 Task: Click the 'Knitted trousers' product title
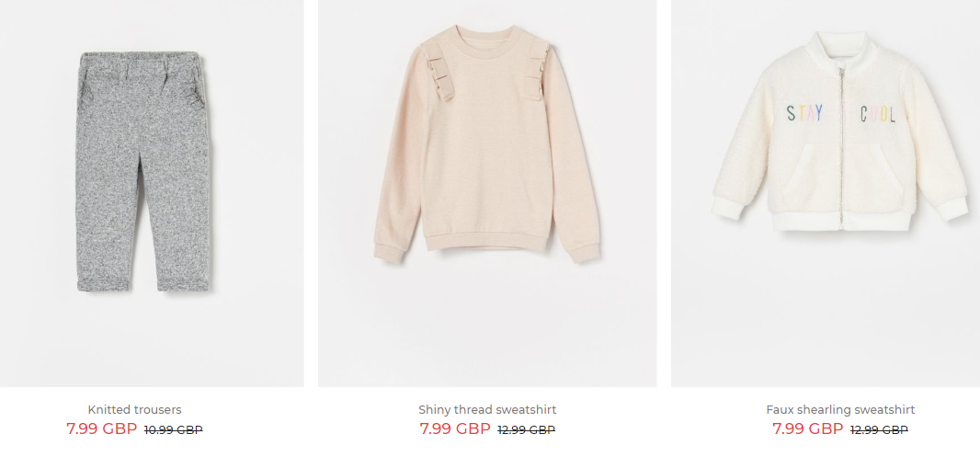[x=134, y=410]
